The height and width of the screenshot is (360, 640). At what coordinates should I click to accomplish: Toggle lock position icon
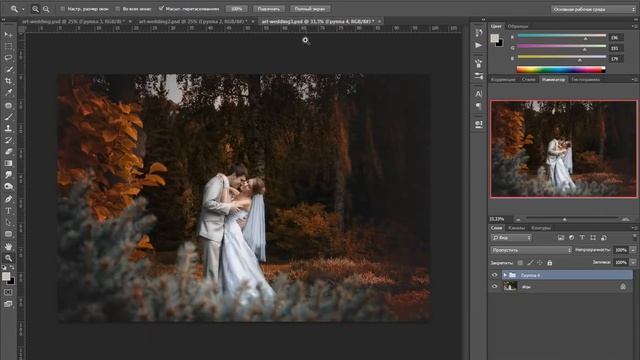(x=540, y=263)
